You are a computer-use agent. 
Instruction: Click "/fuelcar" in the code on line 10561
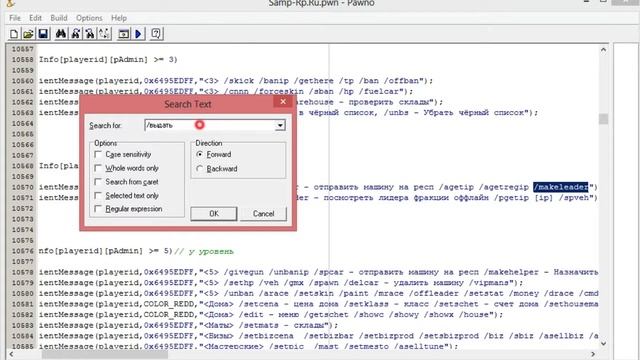380,91
